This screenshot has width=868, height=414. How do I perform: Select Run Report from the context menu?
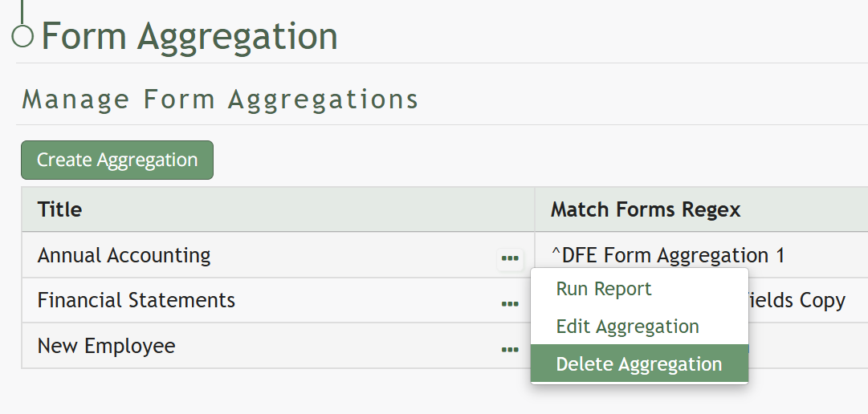pos(604,289)
